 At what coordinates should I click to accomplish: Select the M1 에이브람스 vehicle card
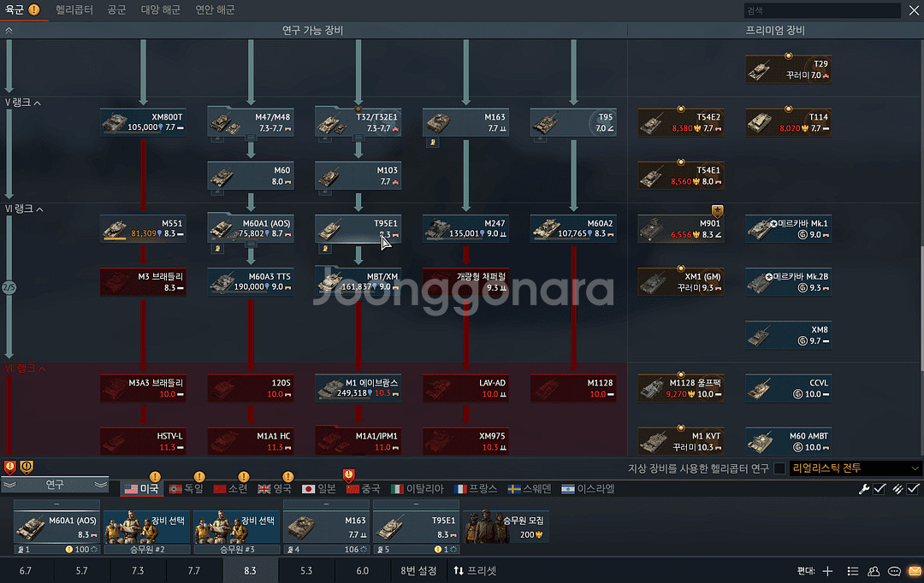(x=358, y=388)
